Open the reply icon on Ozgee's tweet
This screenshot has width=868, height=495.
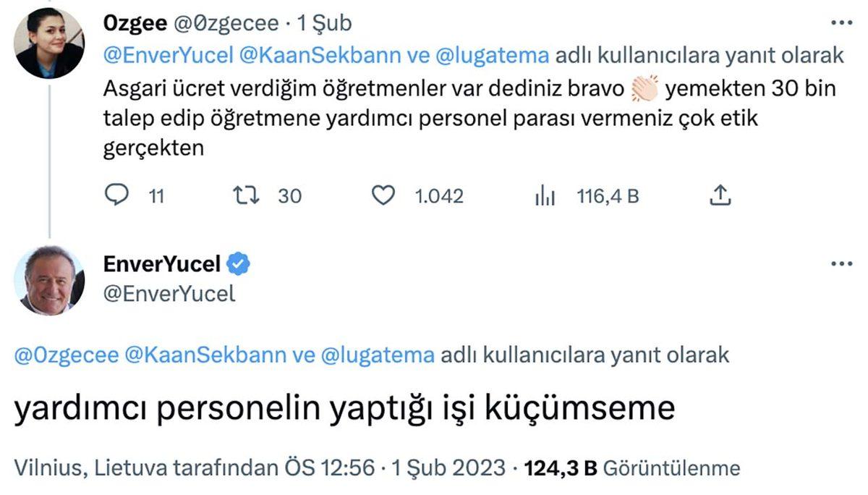(118, 195)
